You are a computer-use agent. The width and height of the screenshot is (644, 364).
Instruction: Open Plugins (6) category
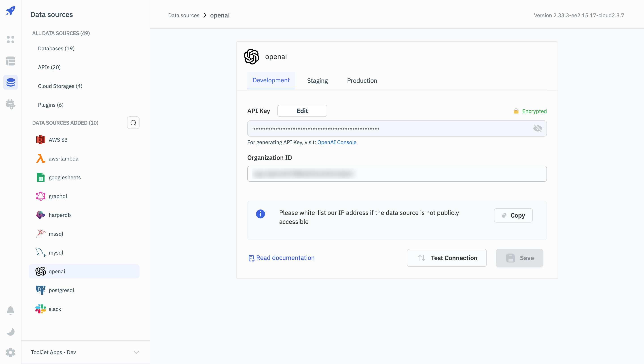tap(51, 105)
